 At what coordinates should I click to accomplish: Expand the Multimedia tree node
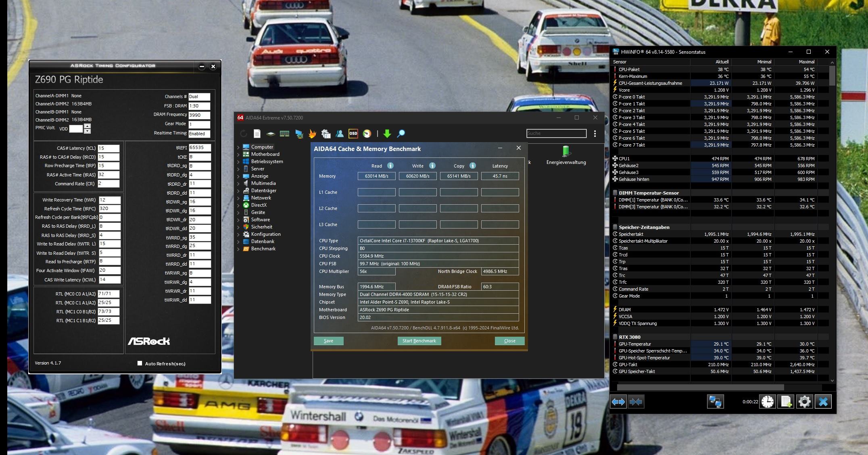(x=238, y=184)
